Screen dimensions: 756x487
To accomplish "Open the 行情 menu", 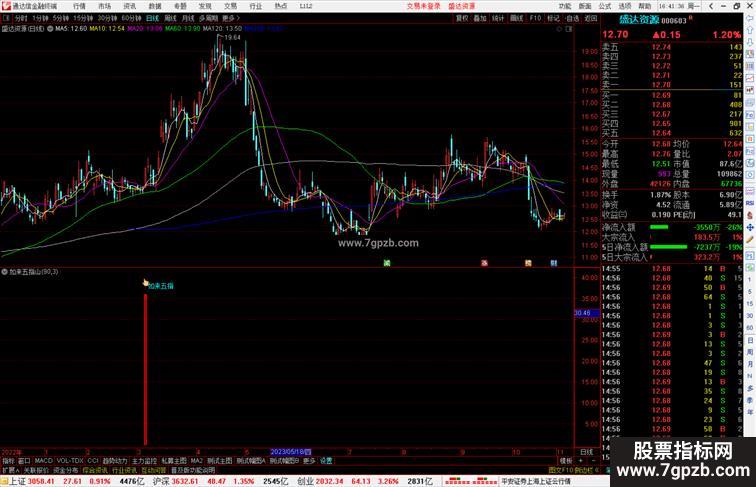I will [79, 6].
